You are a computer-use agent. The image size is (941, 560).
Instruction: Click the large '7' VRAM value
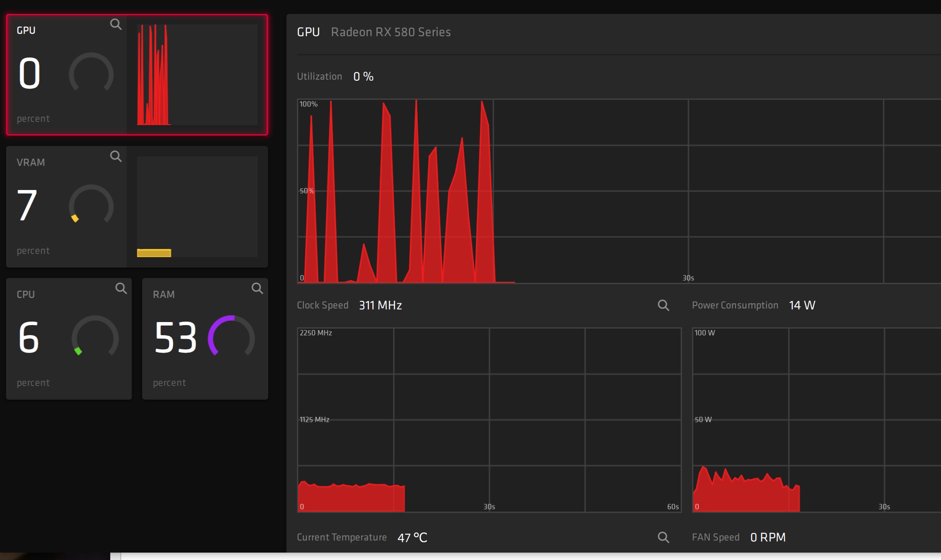point(27,205)
